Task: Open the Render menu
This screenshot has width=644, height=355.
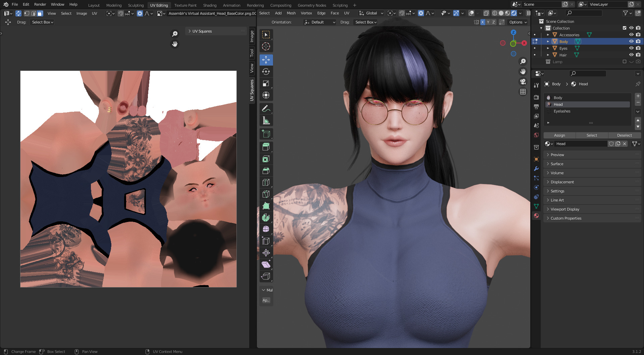Action: coord(40,4)
